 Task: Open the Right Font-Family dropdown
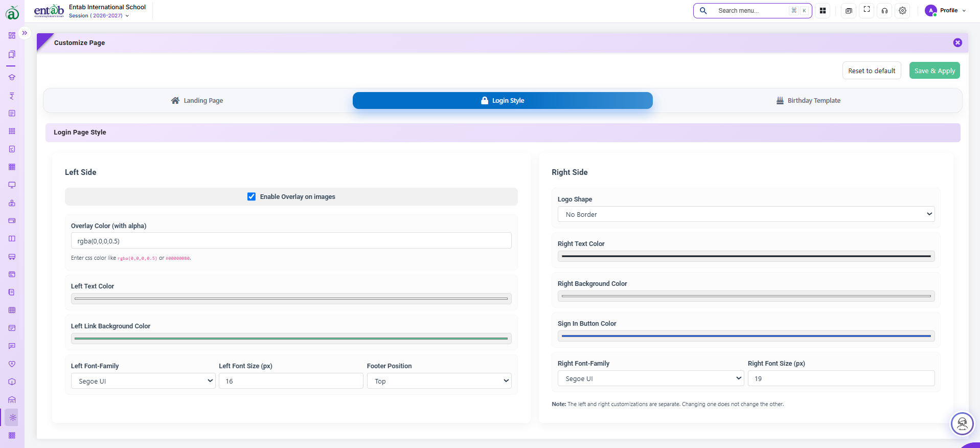pyautogui.click(x=650, y=378)
